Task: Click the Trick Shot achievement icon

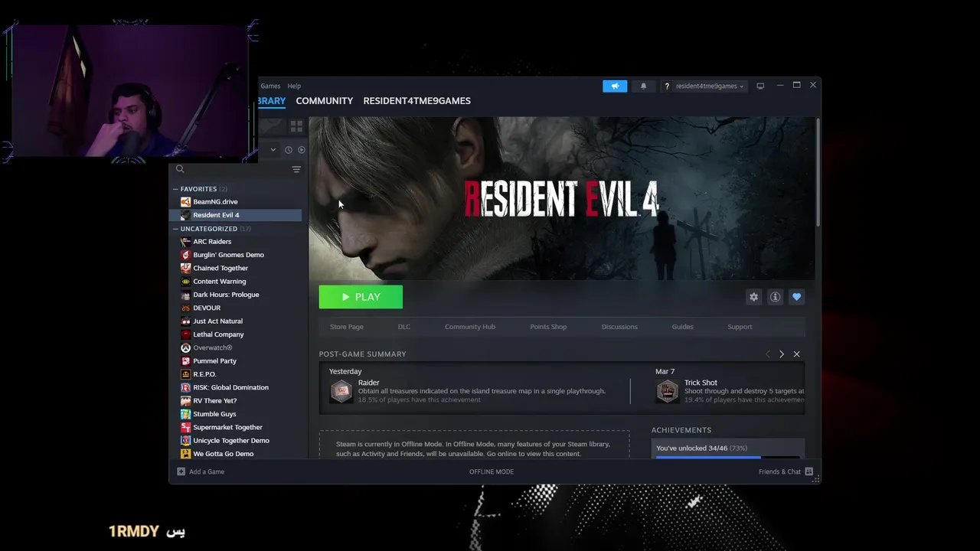Action: pyautogui.click(x=668, y=391)
